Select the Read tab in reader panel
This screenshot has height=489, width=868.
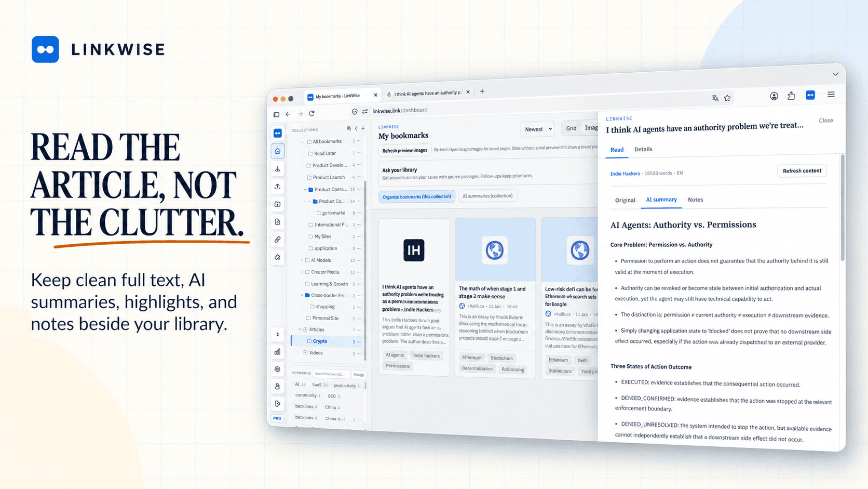click(617, 150)
